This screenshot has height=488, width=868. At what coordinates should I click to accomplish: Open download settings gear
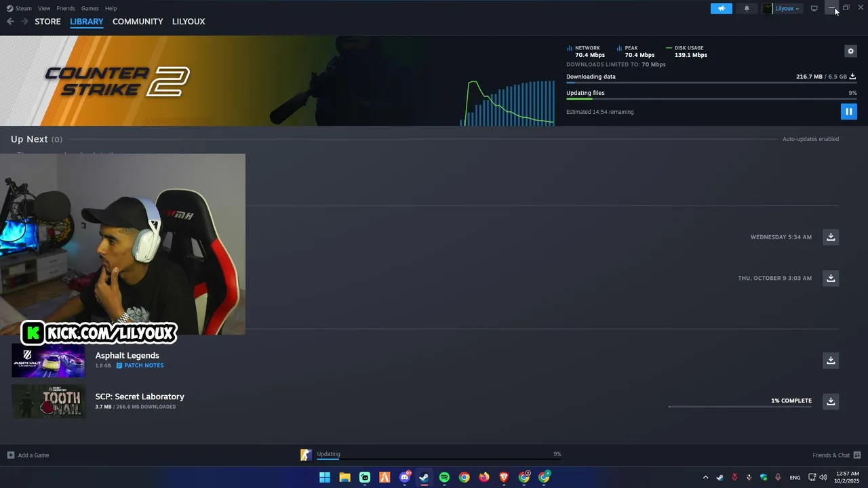pyautogui.click(x=851, y=51)
